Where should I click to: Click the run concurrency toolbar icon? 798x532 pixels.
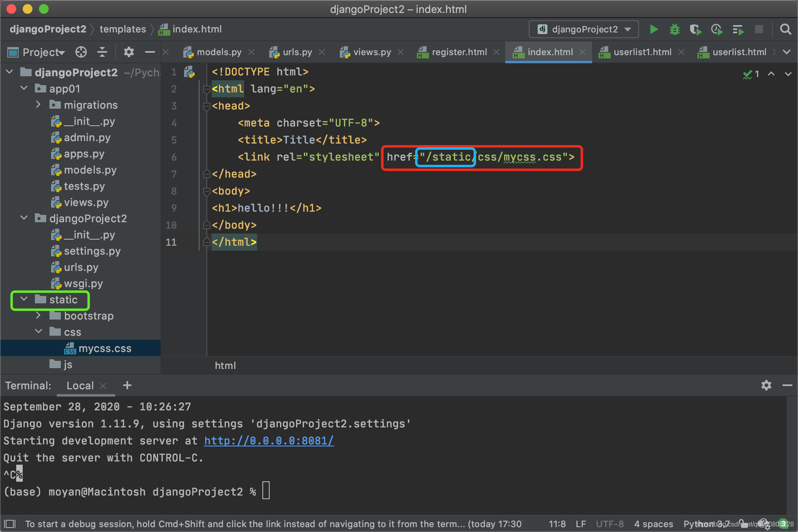738,29
